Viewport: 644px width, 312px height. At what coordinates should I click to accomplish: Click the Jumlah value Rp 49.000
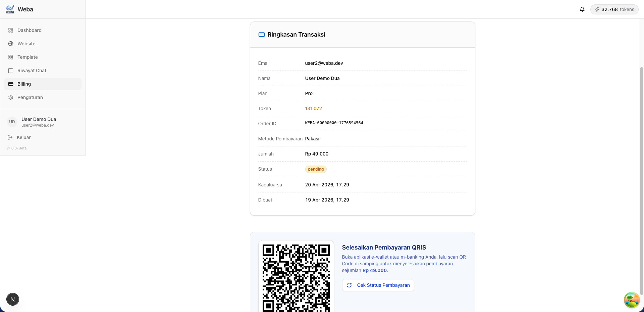pos(317,154)
